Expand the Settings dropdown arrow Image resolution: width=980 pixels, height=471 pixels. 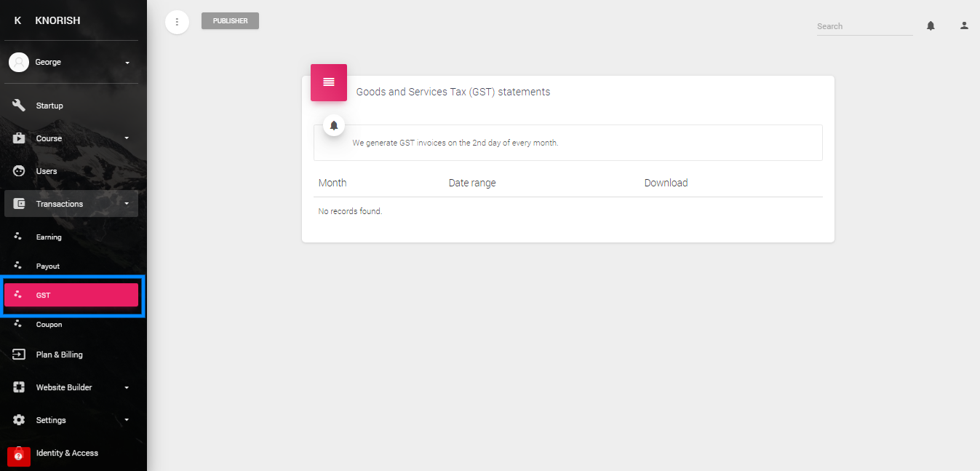point(127,420)
